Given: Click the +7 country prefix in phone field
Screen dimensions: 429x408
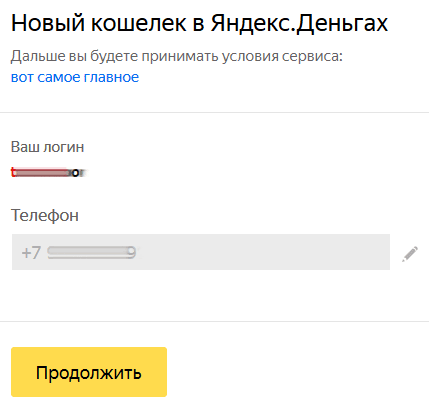Looking at the screenshot, I should (31, 253).
